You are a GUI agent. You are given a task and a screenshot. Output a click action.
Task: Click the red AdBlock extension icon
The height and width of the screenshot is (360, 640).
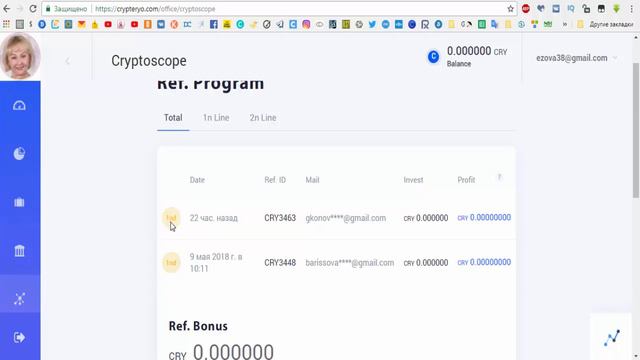point(526,9)
